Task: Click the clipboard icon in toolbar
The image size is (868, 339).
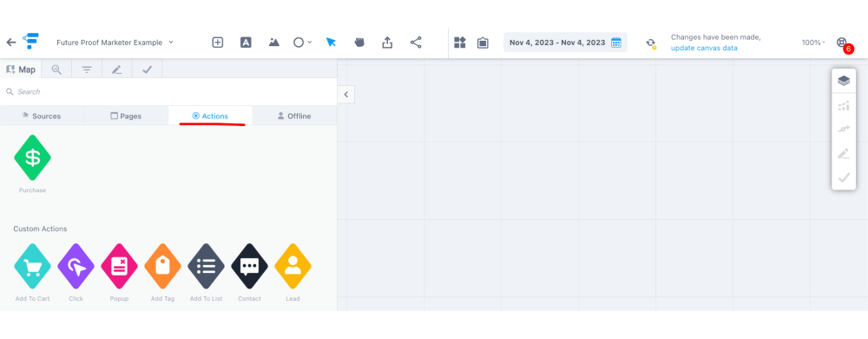Action: tap(483, 42)
